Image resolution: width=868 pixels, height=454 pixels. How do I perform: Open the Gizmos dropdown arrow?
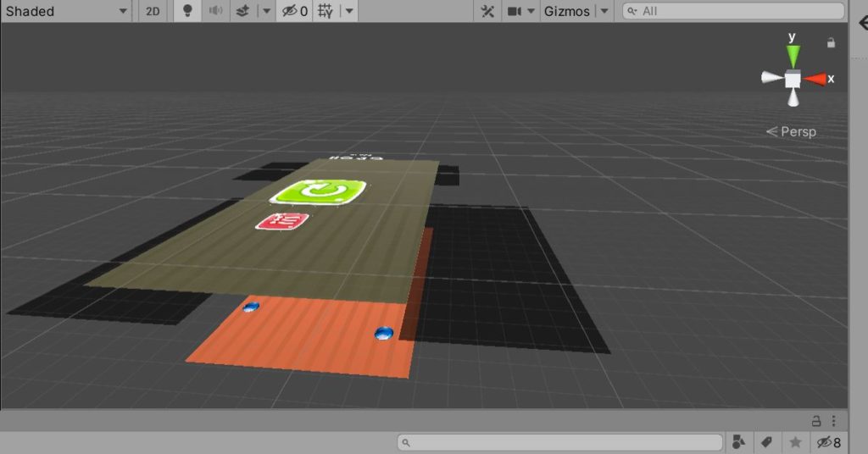tap(604, 11)
